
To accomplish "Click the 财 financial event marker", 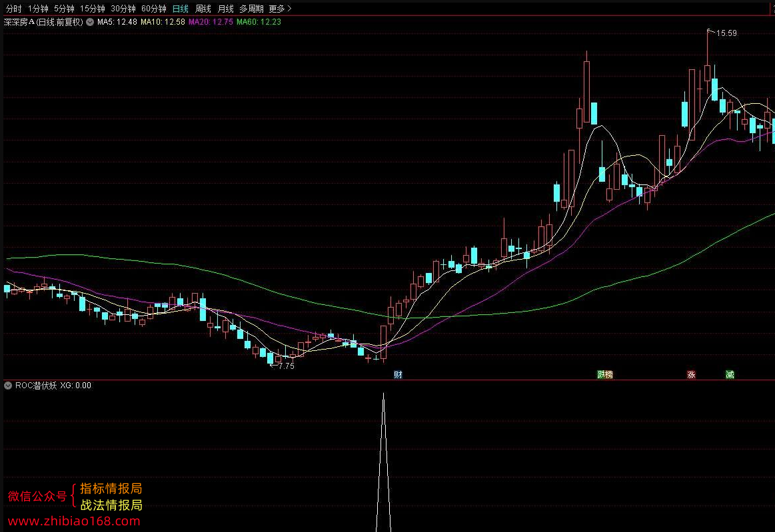I will tap(398, 374).
